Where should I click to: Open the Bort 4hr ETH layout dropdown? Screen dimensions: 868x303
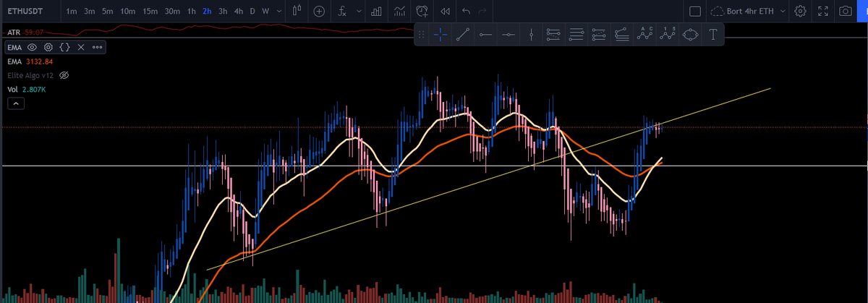click(x=782, y=11)
